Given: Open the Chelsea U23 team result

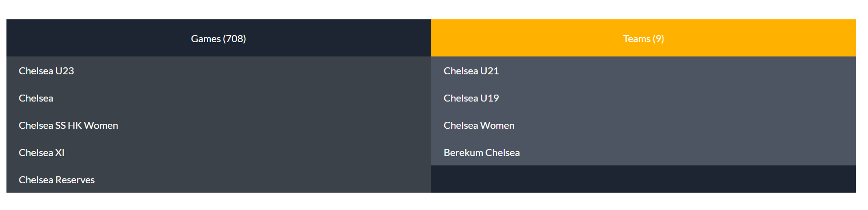Looking at the screenshot, I should pos(218,70).
